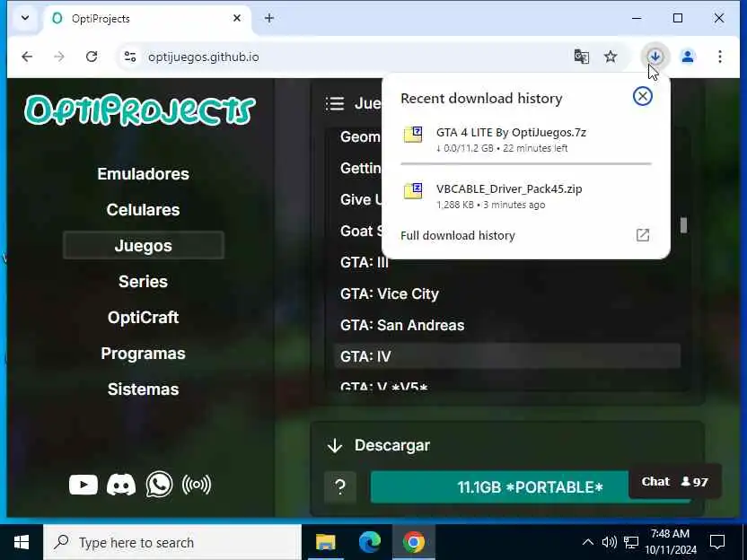747x560 pixels.
Task: Select GTA: Vice City entry
Action: pyautogui.click(x=390, y=293)
